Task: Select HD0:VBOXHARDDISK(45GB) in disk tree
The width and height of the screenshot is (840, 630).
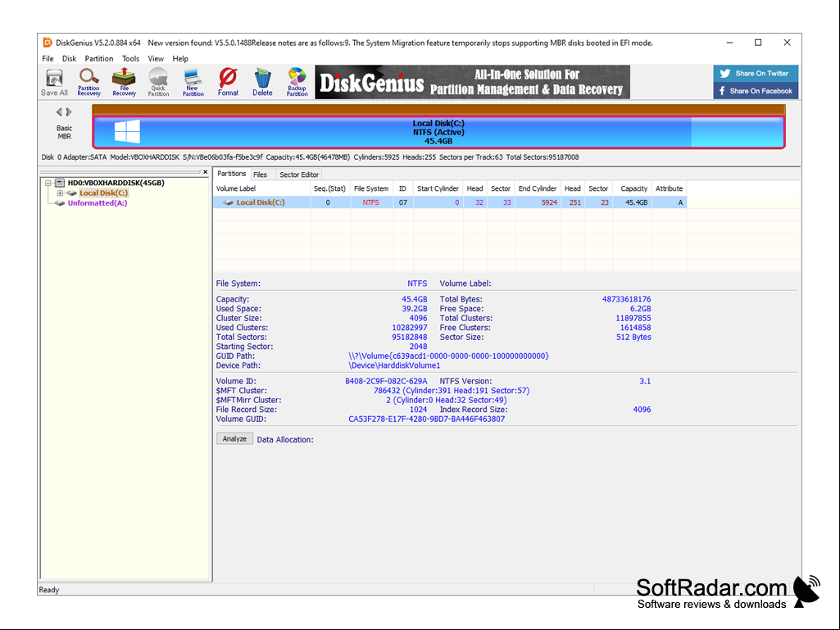Action: coord(116,183)
